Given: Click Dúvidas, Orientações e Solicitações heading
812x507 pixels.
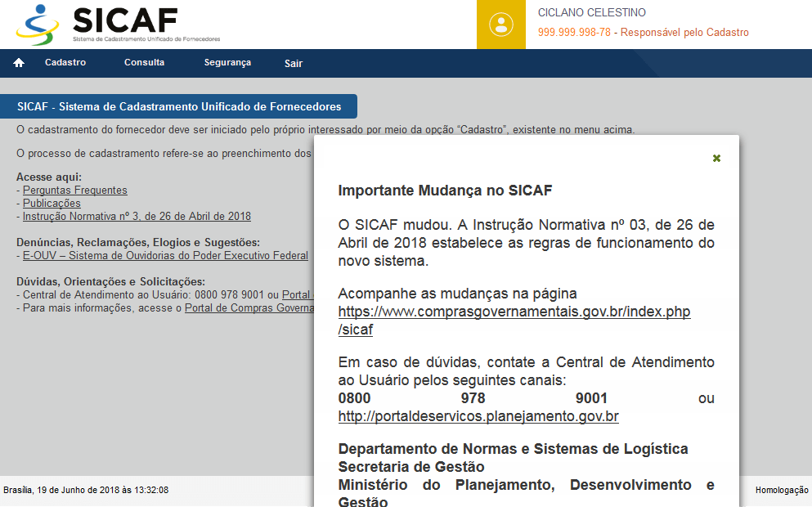Looking at the screenshot, I should click(110, 282).
